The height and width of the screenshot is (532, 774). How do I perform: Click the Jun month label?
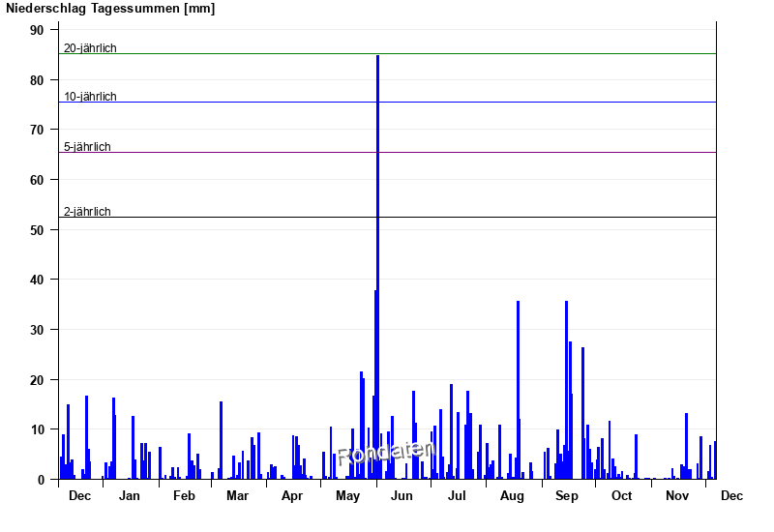(402, 496)
